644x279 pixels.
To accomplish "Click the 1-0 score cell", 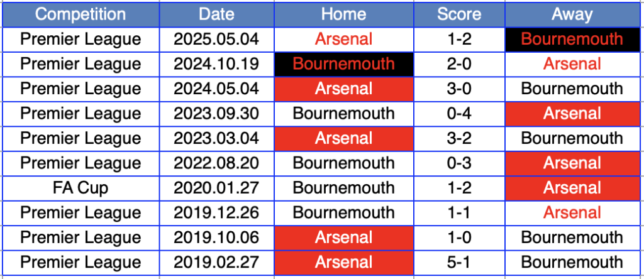I will point(459,238).
